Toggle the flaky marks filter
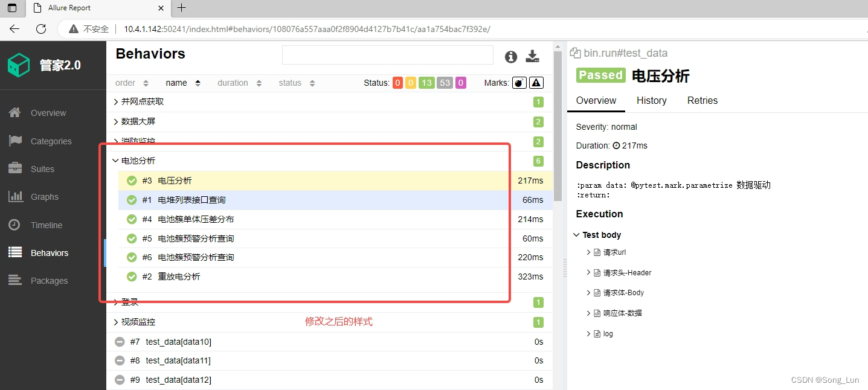868x390 pixels. [519, 83]
